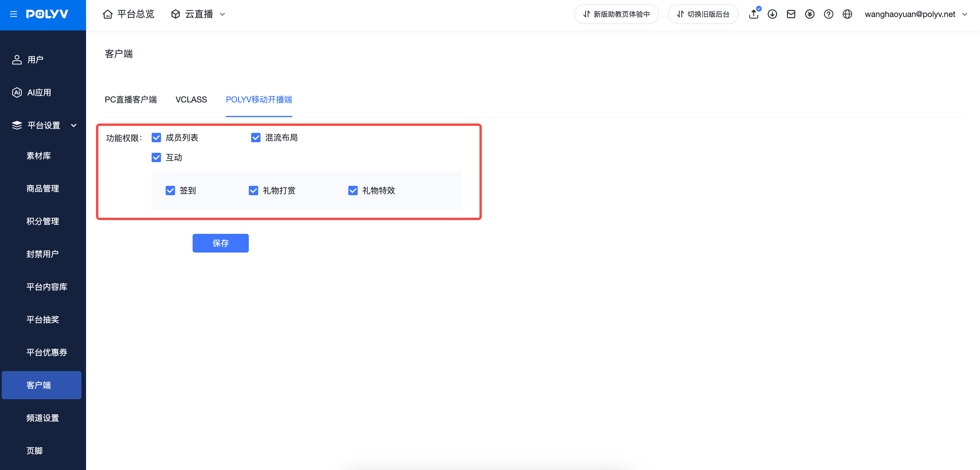Click the 礼物特效 label text

(x=379, y=191)
